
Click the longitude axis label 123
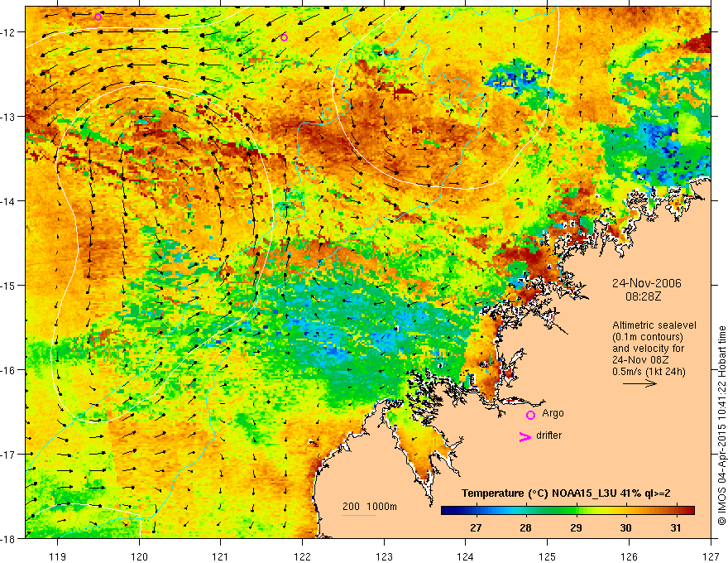tap(384, 557)
